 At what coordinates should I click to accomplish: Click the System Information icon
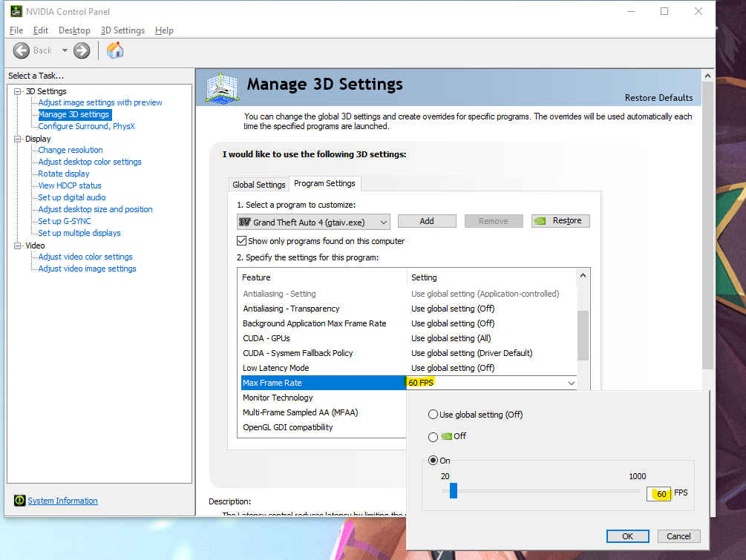(19, 501)
